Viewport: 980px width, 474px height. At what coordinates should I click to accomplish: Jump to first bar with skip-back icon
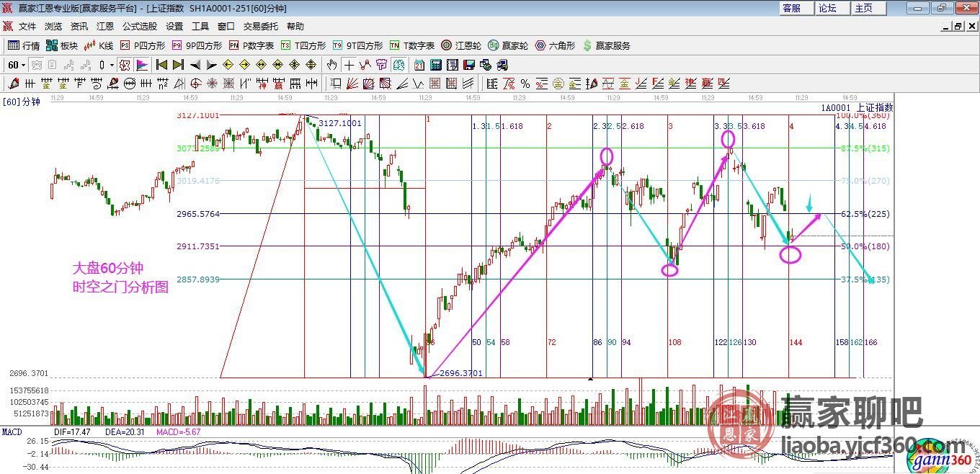tap(161, 65)
